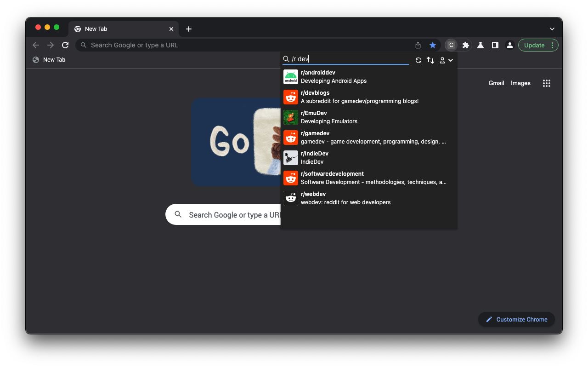The width and height of the screenshot is (588, 368).
Task: Click the green Update button
Action: [x=534, y=45]
